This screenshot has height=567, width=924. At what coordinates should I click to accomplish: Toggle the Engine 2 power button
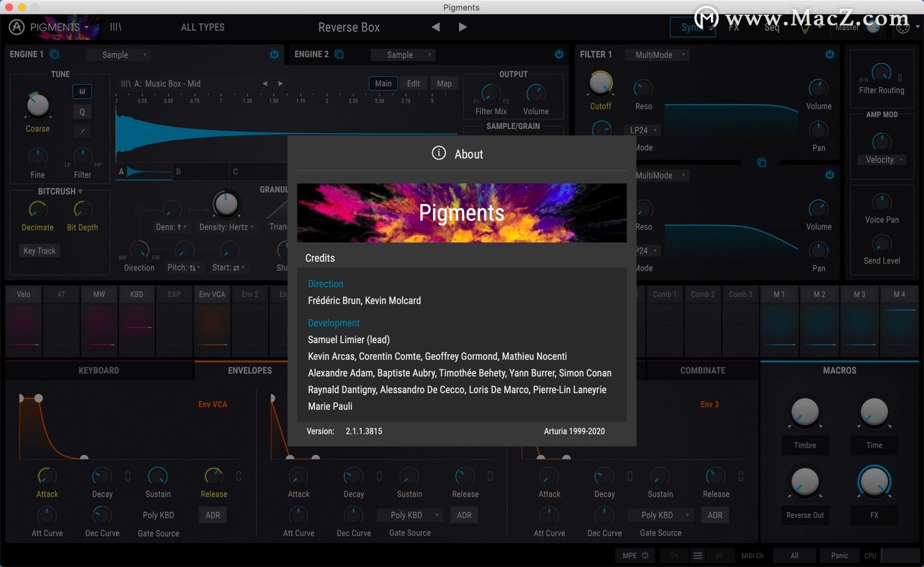[x=559, y=55]
